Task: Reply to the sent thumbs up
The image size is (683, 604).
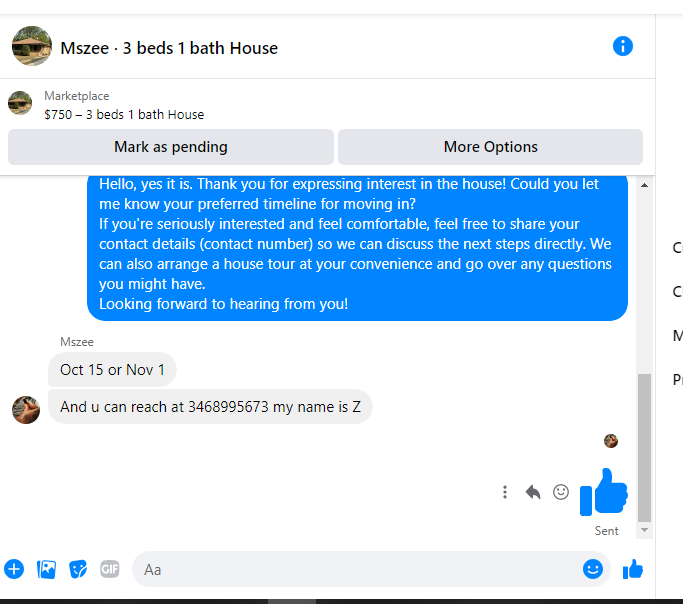Action: coord(533,492)
